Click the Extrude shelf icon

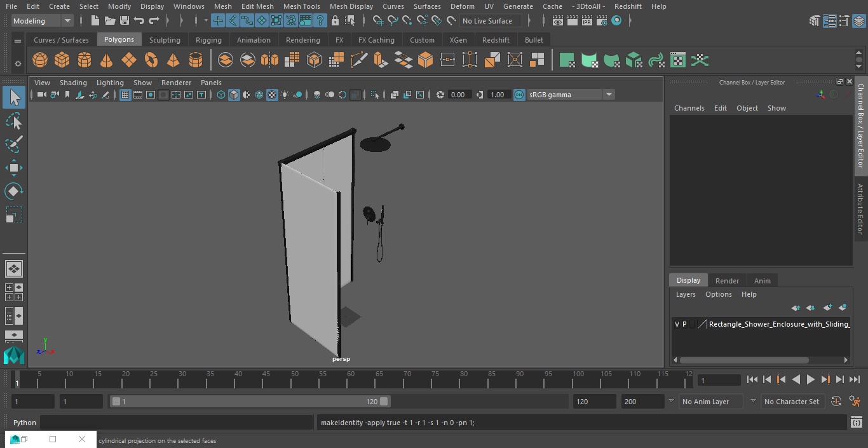click(381, 60)
